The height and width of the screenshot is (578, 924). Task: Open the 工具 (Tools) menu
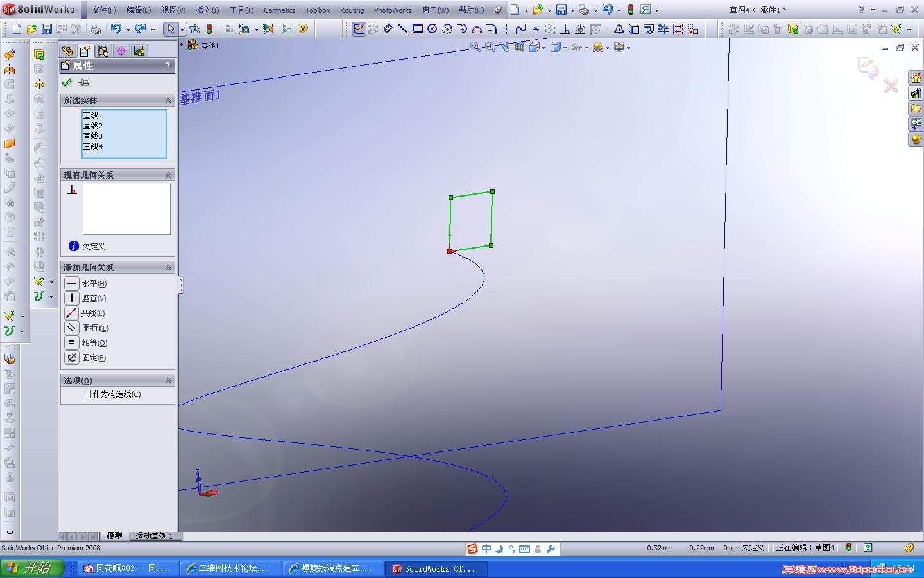241,10
